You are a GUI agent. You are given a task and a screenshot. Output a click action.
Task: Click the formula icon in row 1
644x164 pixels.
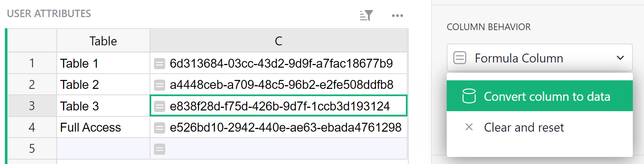pos(160,64)
